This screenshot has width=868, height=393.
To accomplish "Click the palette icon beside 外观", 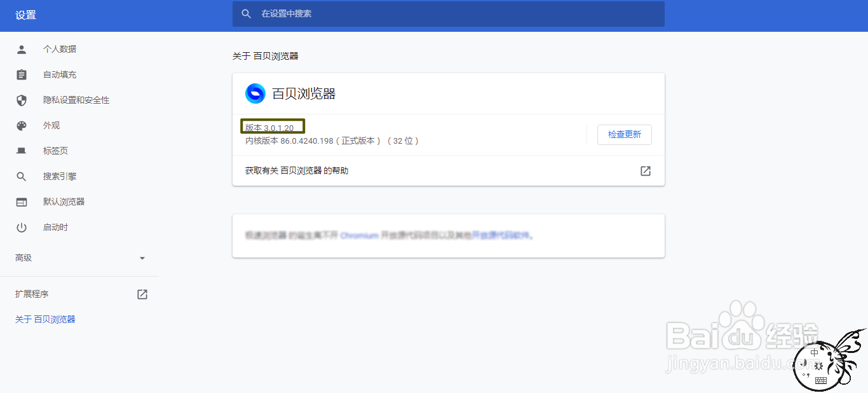I will (x=22, y=125).
